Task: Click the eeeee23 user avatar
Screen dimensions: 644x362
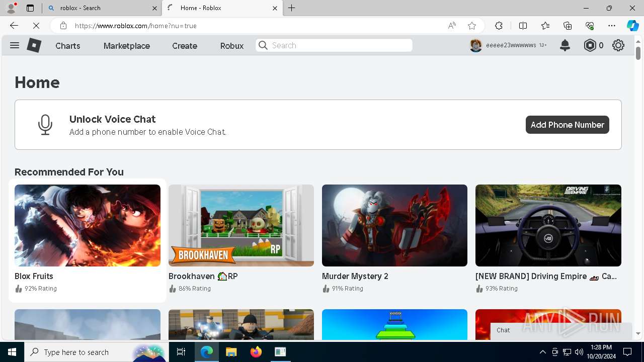Action: coord(476,45)
